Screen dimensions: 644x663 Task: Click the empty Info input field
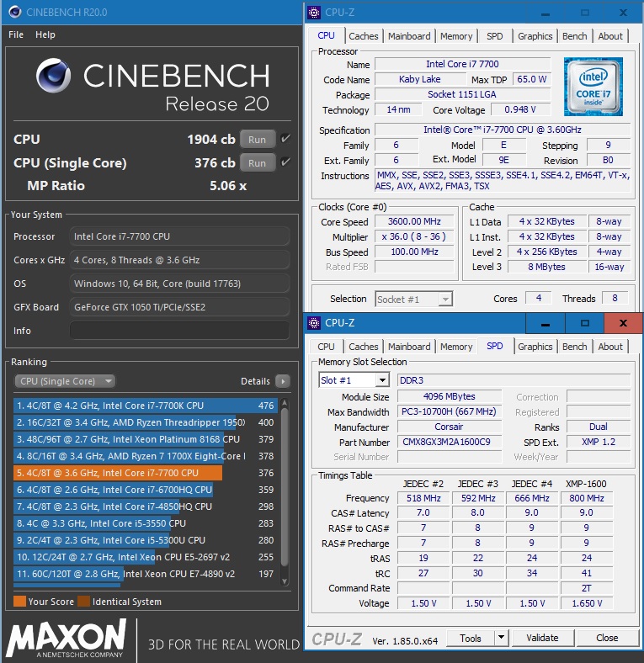179,331
